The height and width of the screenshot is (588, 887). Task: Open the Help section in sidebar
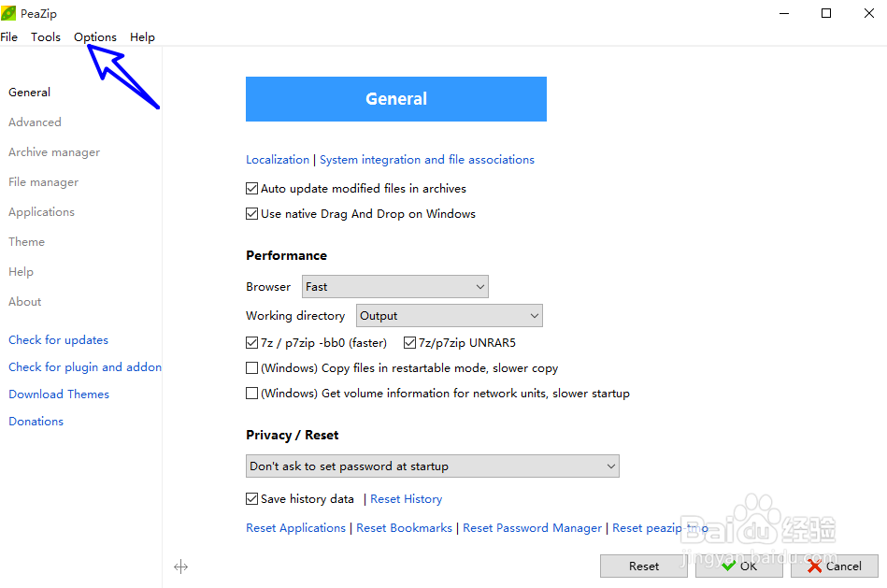(x=21, y=272)
